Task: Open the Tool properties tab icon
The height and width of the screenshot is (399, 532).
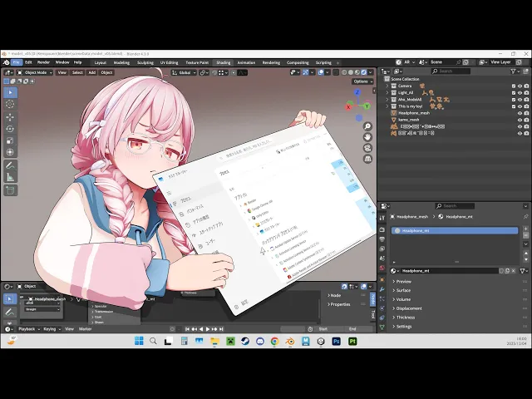Action: click(x=382, y=218)
